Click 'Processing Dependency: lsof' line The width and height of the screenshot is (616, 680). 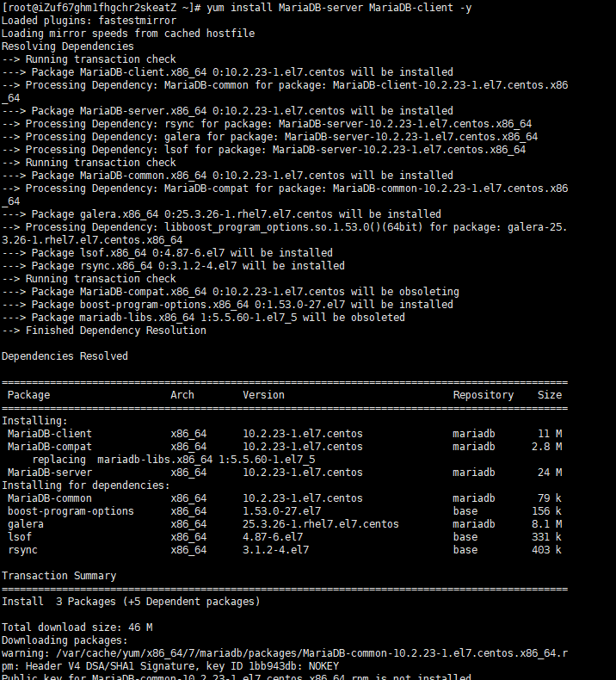[x=263, y=150]
